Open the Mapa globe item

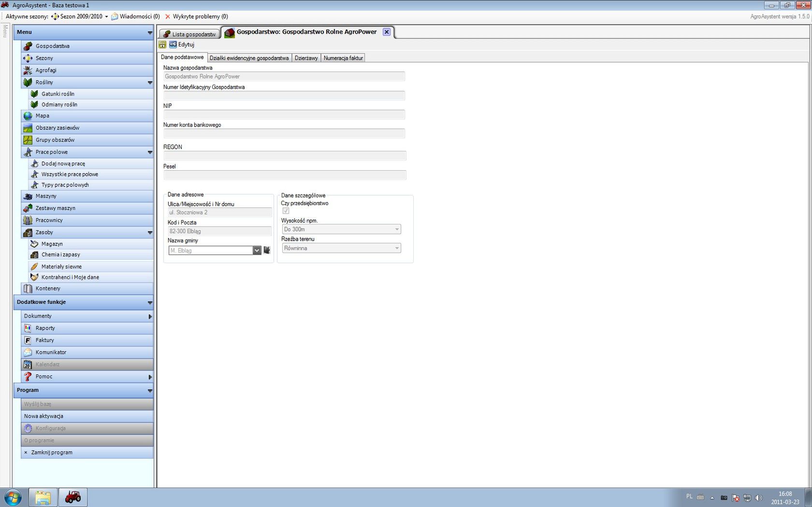tap(87, 116)
